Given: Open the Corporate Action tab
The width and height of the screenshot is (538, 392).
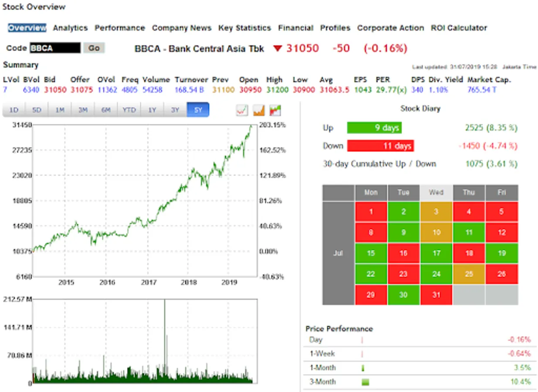Looking at the screenshot, I should (391, 28).
